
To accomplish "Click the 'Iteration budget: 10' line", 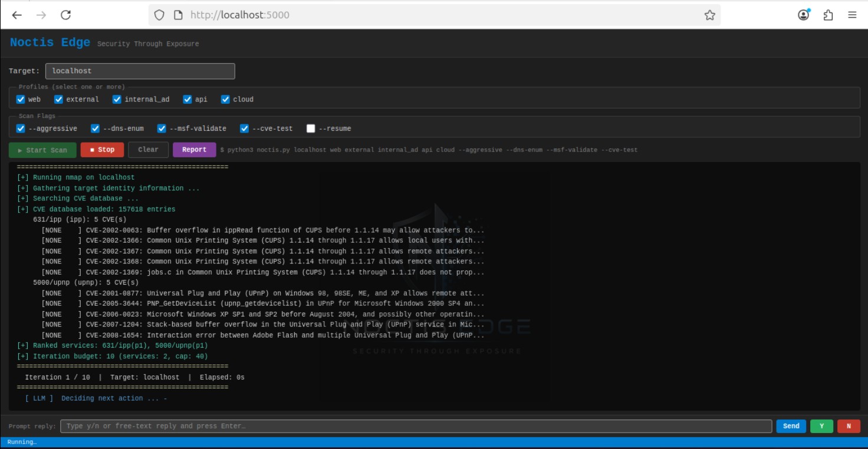I will pos(113,356).
